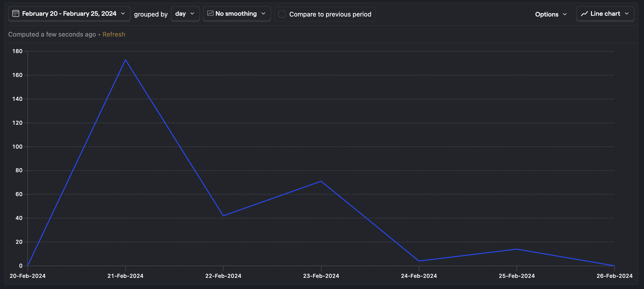Click the 160 y-axis label

click(18, 75)
